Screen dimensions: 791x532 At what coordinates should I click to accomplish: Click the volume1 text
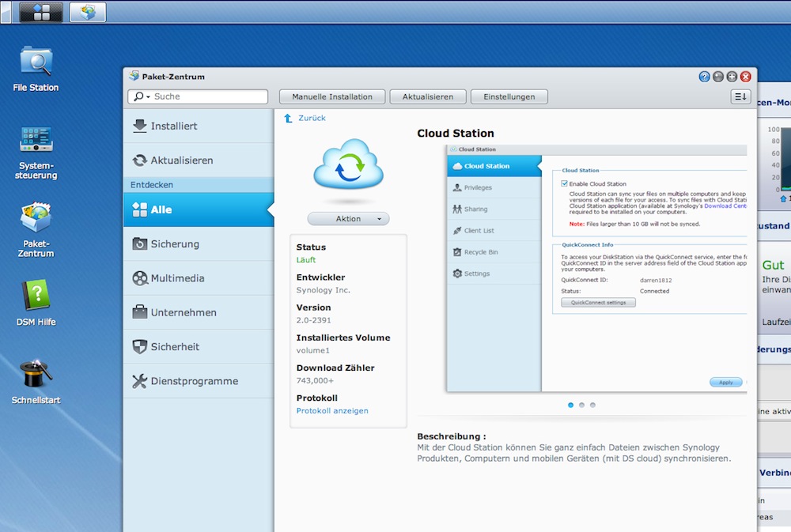point(312,350)
